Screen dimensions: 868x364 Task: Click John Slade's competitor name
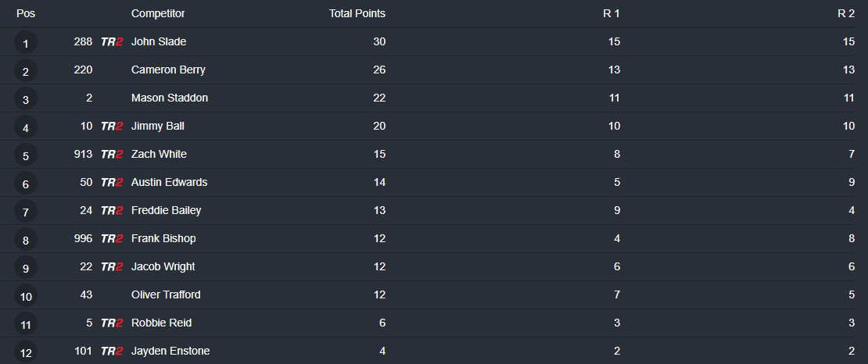click(x=159, y=41)
